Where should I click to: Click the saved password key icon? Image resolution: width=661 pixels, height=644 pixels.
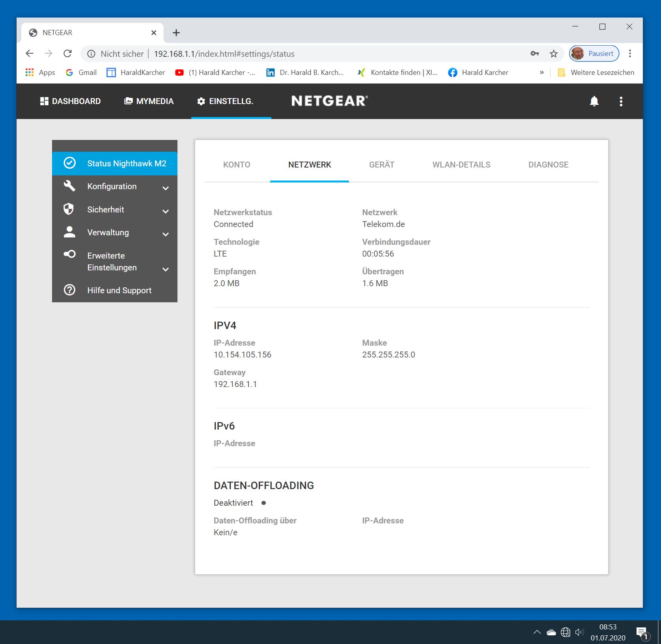tap(534, 54)
